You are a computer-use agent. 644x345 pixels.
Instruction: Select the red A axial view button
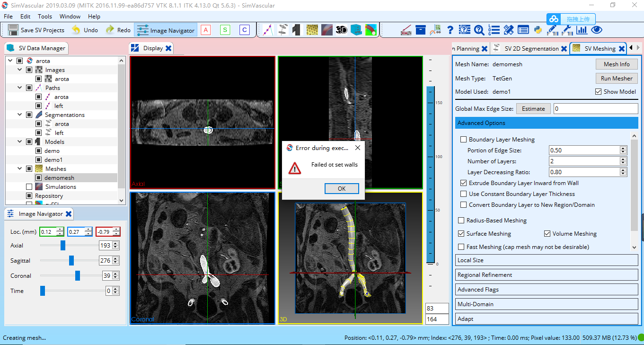tap(205, 30)
